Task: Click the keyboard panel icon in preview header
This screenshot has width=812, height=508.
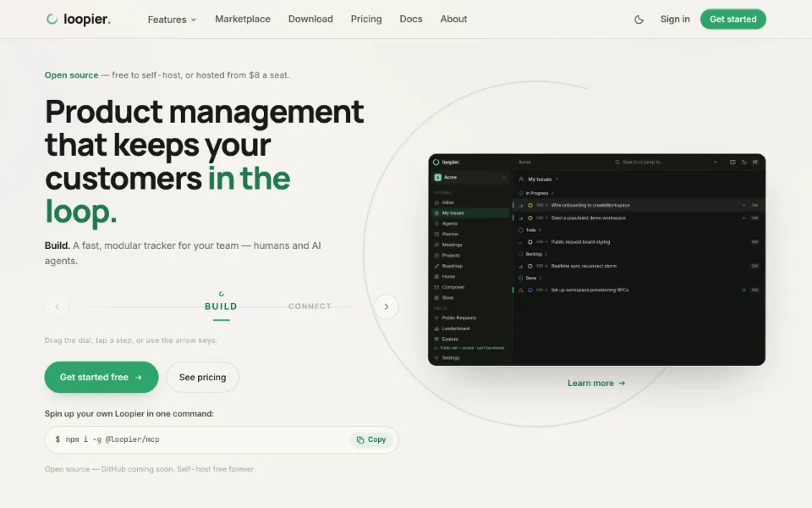Action: click(x=732, y=163)
